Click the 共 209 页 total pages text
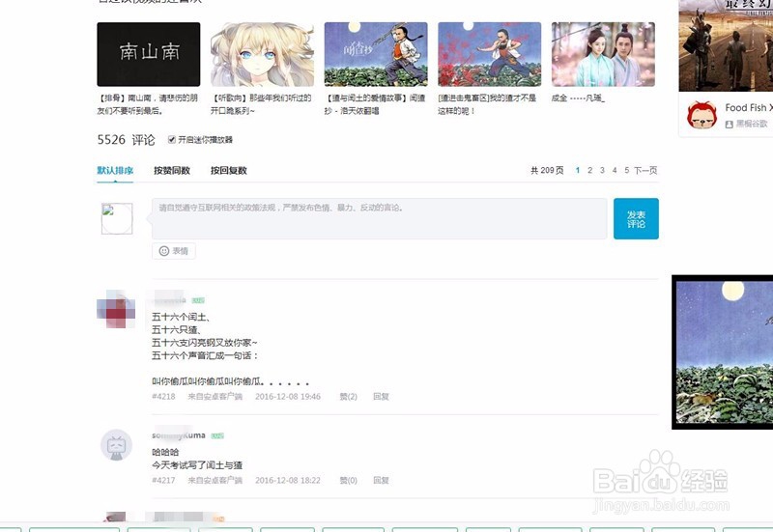Screen dimensions: 773x532 click(x=547, y=171)
